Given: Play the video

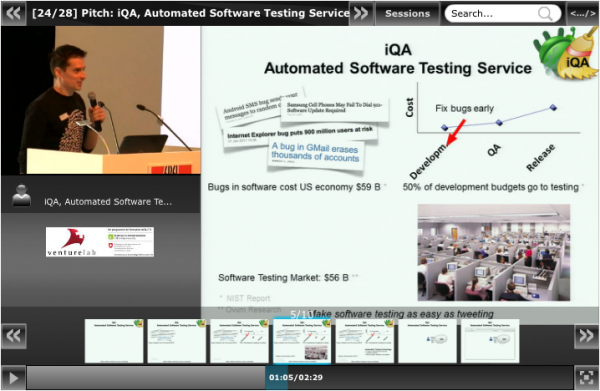Looking at the screenshot, I should tap(13, 378).
